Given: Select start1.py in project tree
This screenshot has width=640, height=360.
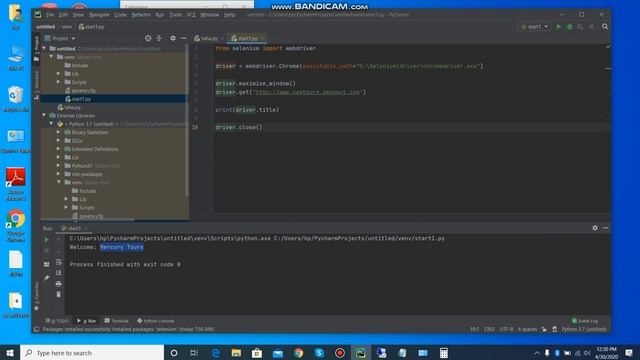Looking at the screenshot, I should click(x=81, y=99).
